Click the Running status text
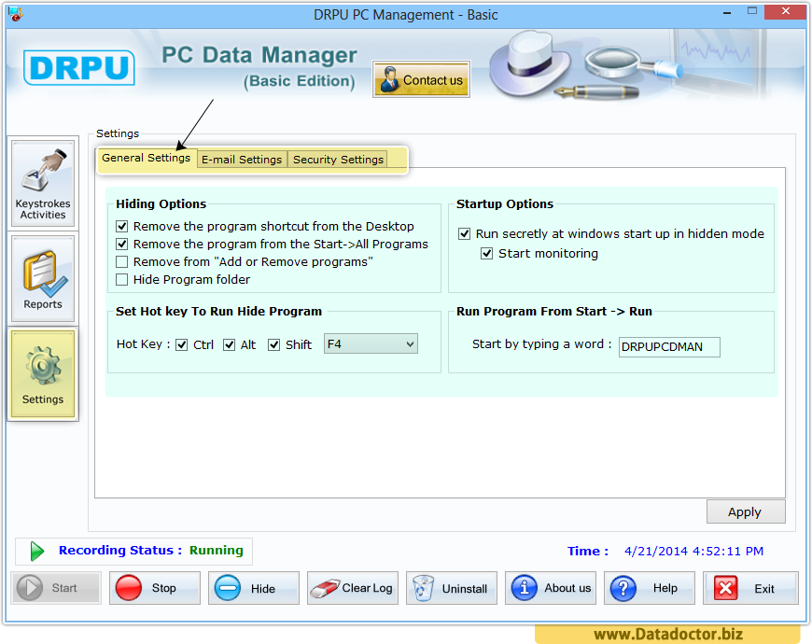Image resolution: width=812 pixels, height=644 pixels. tap(216, 551)
